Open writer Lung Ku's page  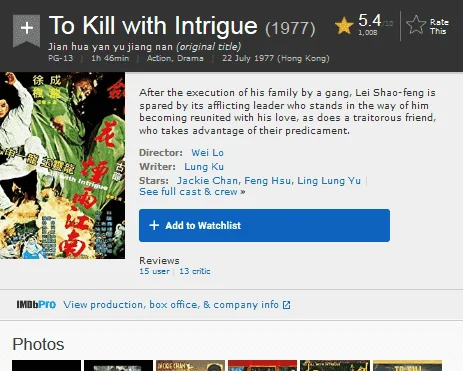[204, 167]
